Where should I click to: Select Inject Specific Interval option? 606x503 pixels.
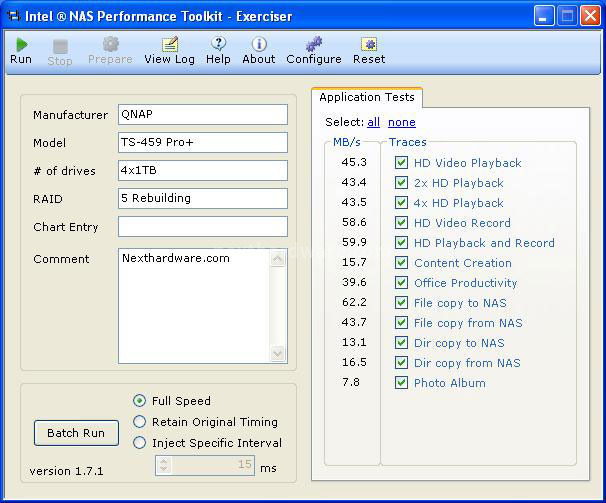click(140, 443)
